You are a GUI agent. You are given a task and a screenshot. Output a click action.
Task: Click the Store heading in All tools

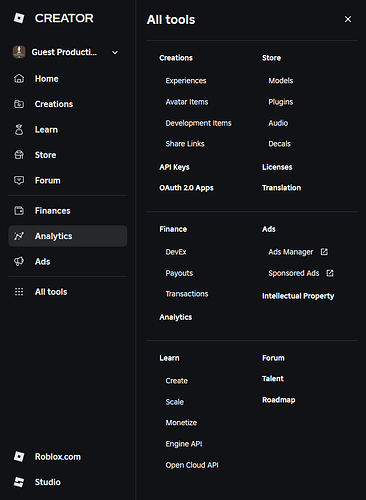[x=271, y=58]
